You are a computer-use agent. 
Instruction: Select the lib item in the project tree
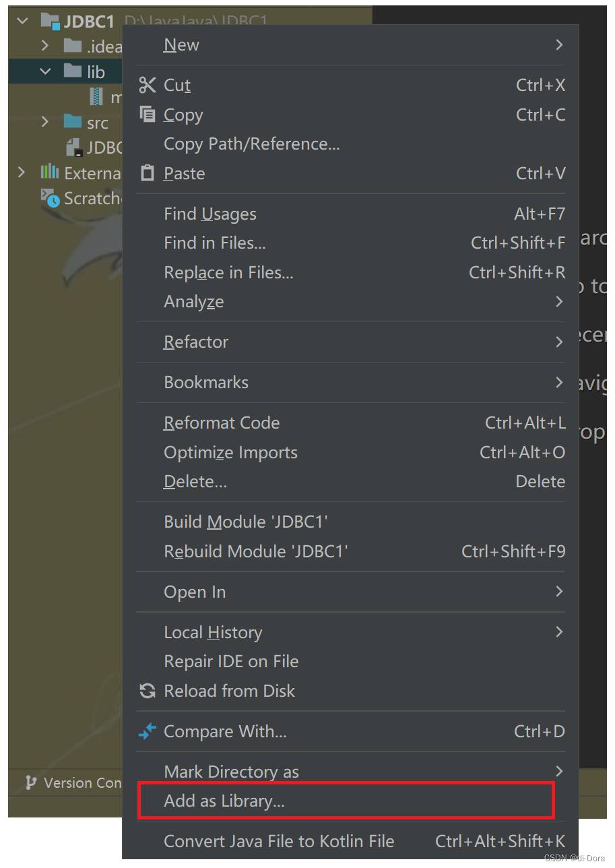coord(95,71)
